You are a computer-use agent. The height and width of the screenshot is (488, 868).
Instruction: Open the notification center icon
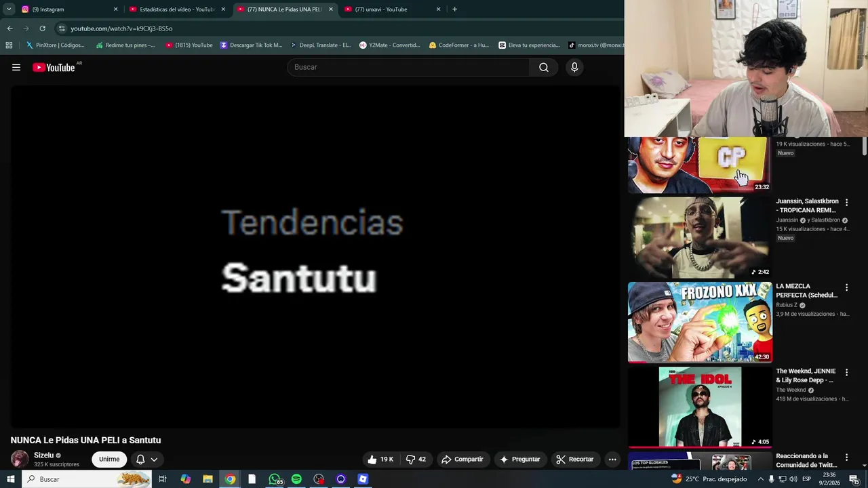click(x=854, y=479)
